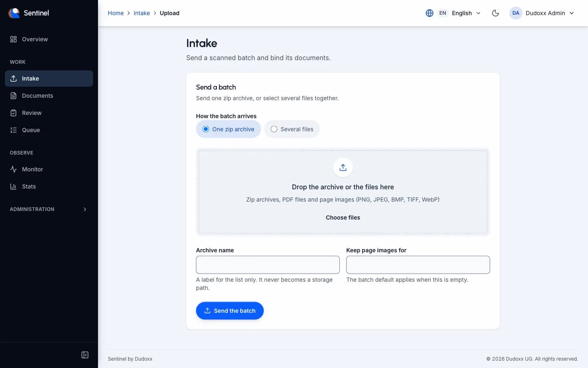The width and height of the screenshot is (588, 368).
Task: Click the DA user avatar
Action: 516,13
